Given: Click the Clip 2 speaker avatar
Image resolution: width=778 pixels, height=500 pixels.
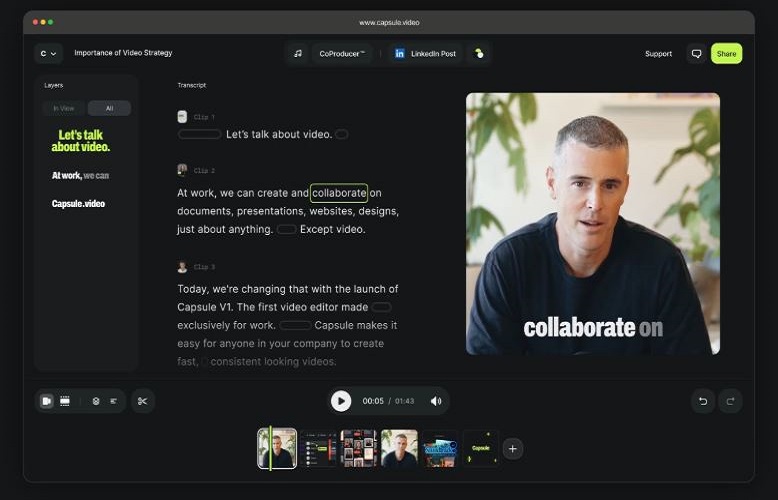Looking at the screenshot, I should (182, 170).
